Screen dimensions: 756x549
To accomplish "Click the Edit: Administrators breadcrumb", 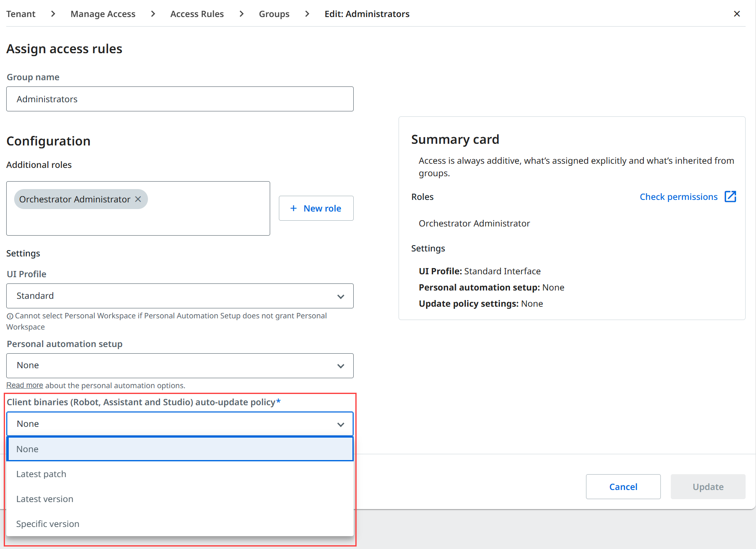I will coord(367,14).
